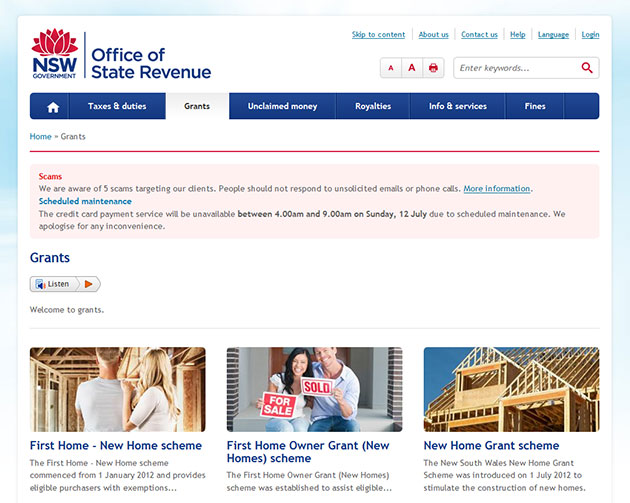Open the Taxes & duties menu

tap(117, 106)
